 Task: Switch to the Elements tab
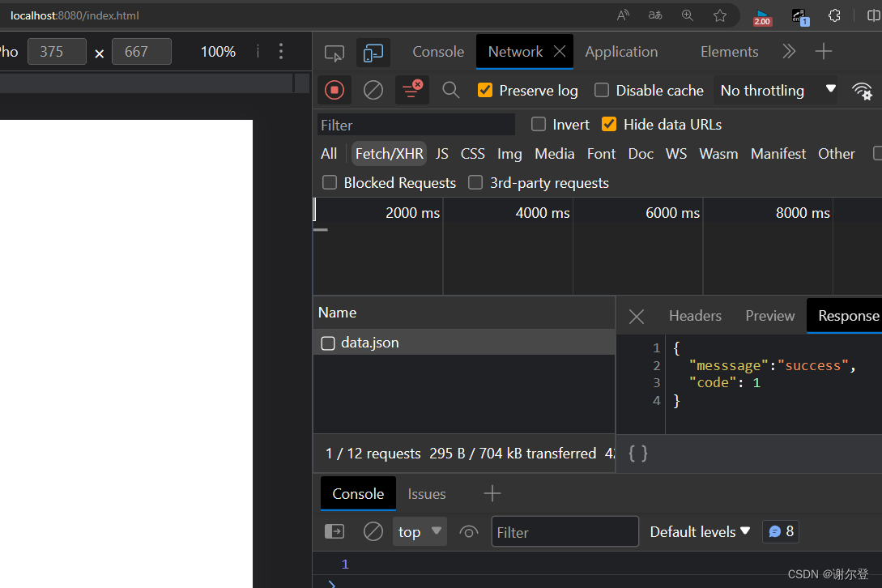coord(729,52)
